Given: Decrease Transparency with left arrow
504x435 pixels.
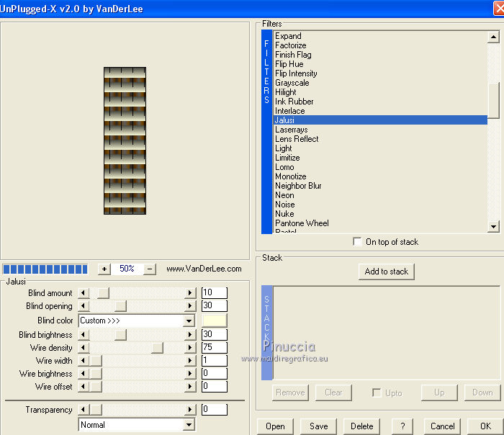Looking at the screenshot, I should point(84,410).
